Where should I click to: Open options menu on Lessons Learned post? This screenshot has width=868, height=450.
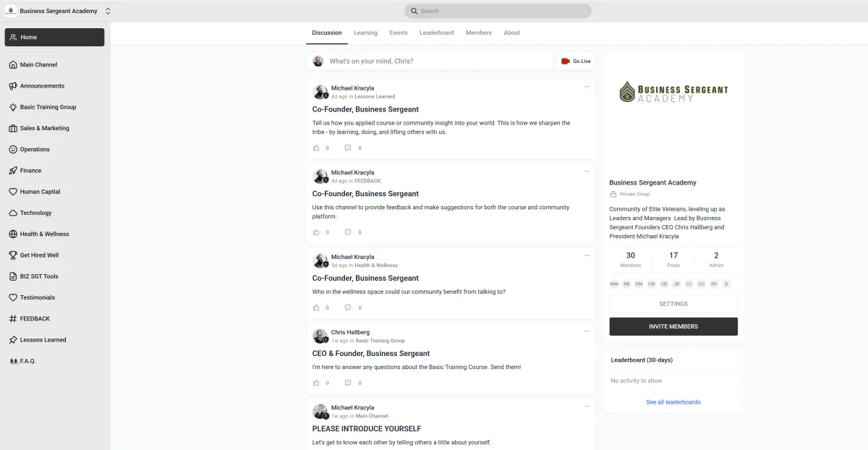tap(587, 86)
